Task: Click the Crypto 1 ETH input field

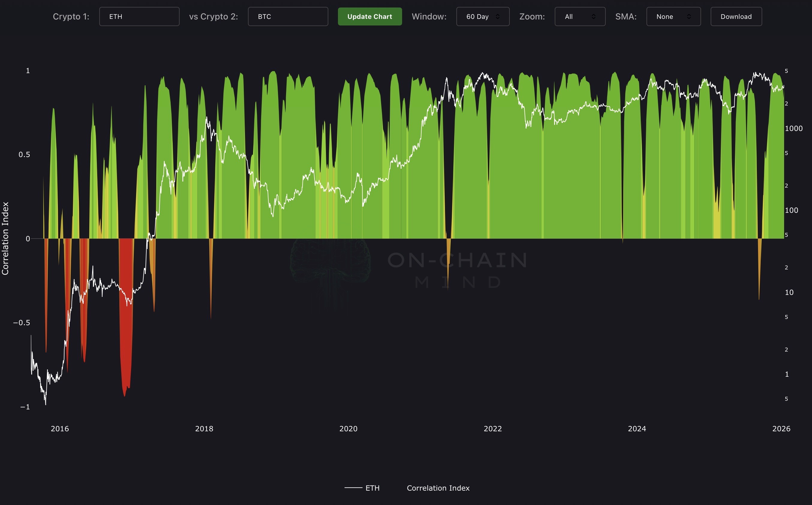Action: (x=139, y=16)
